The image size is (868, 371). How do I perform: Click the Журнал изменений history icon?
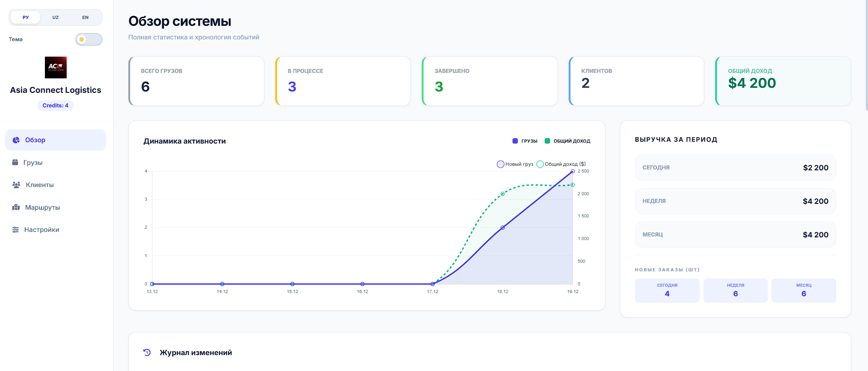147,352
